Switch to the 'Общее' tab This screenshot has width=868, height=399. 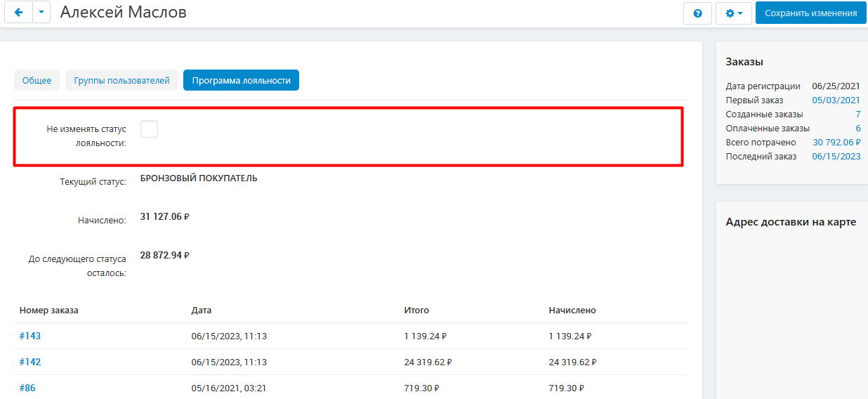tap(37, 80)
